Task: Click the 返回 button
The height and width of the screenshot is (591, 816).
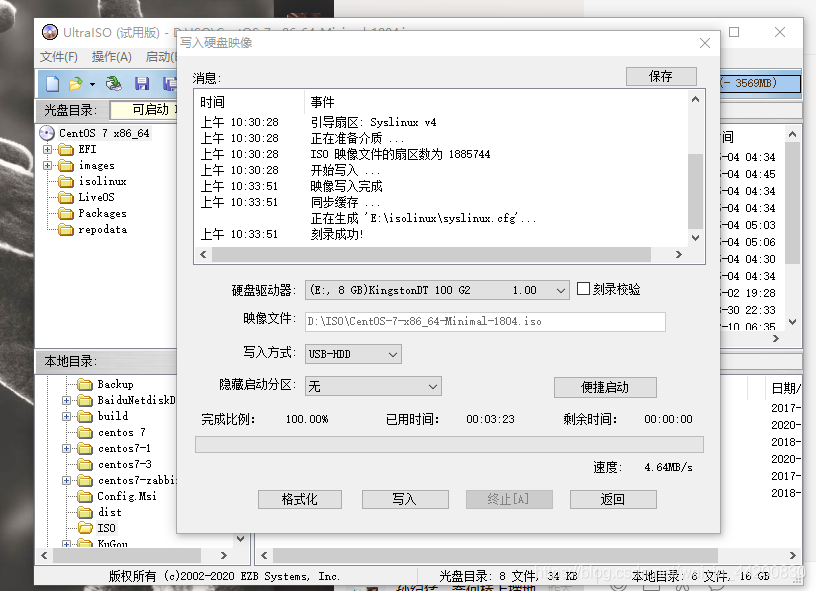Action: click(613, 499)
